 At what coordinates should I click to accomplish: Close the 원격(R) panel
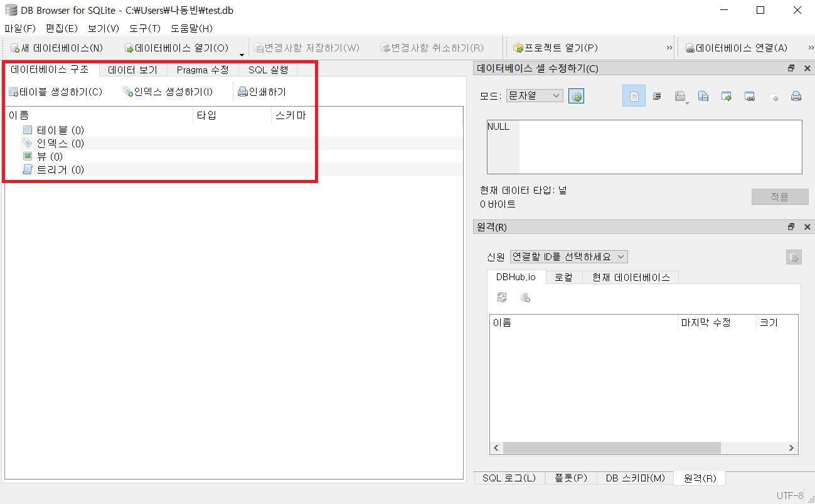coord(807,227)
